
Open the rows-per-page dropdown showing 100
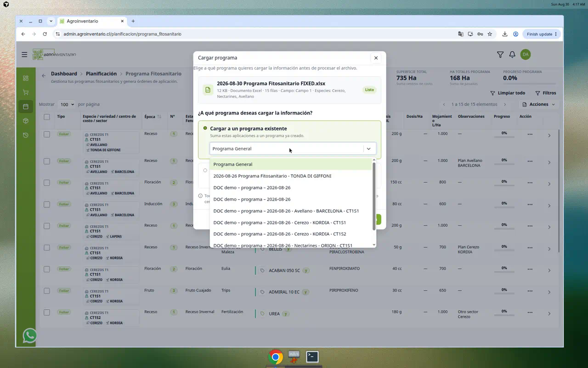coord(67,104)
